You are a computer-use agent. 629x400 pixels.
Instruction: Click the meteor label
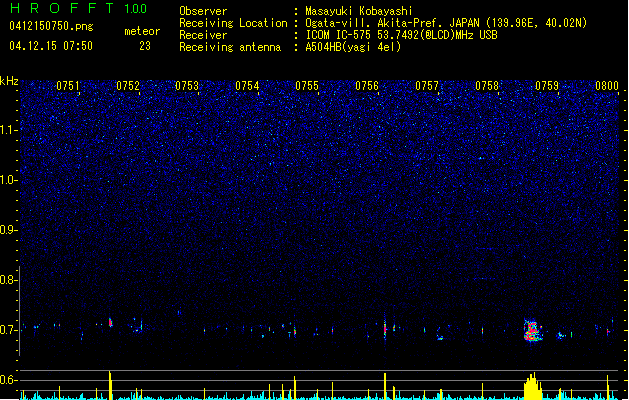click(x=142, y=31)
